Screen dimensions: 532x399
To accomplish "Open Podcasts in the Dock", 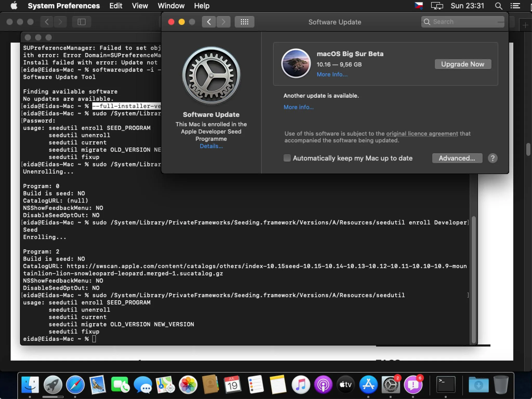I will pos(323,385).
